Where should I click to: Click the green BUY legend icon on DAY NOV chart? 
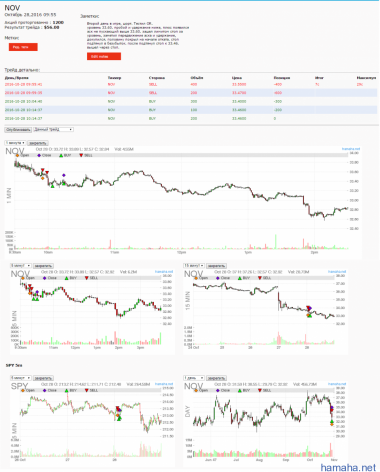coord(240,390)
